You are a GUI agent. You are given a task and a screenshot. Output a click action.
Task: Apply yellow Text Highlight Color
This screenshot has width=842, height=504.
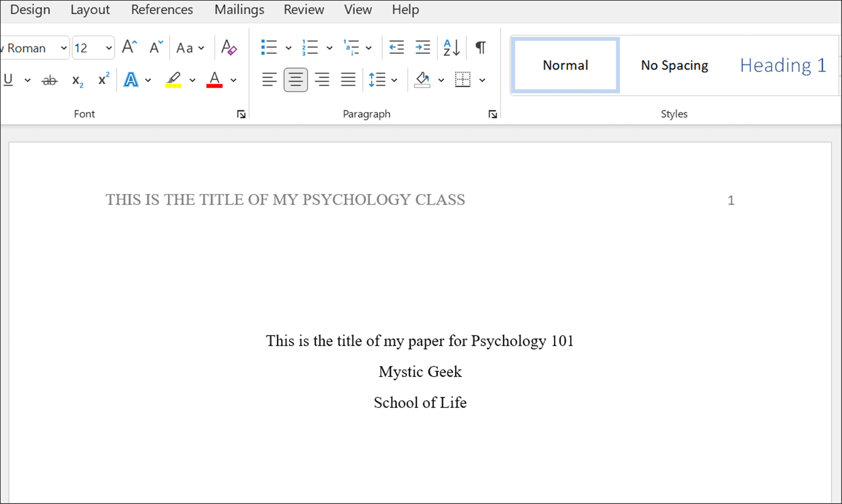pyautogui.click(x=174, y=80)
